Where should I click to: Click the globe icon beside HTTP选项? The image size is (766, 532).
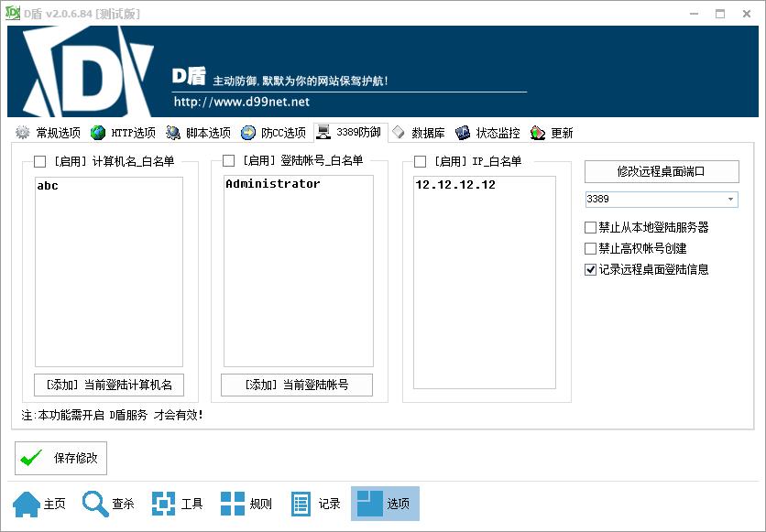[98, 133]
